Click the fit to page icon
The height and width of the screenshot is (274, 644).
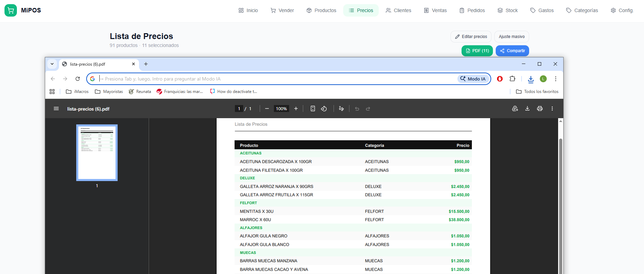pos(313,109)
